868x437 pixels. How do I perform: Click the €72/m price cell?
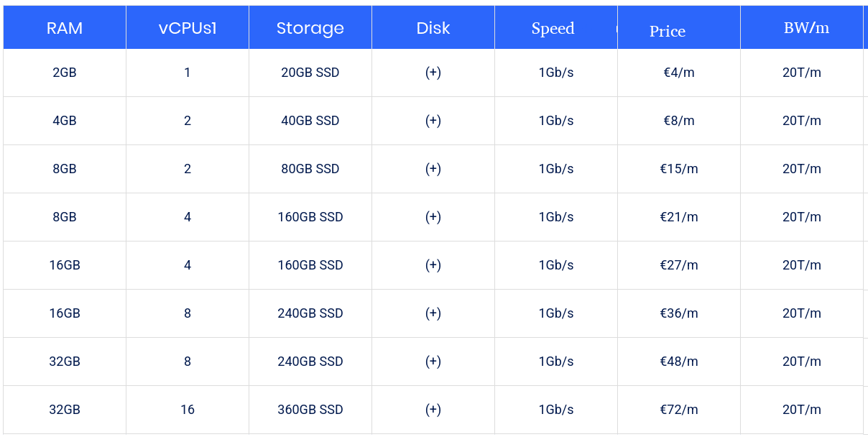[x=679, y=410]
